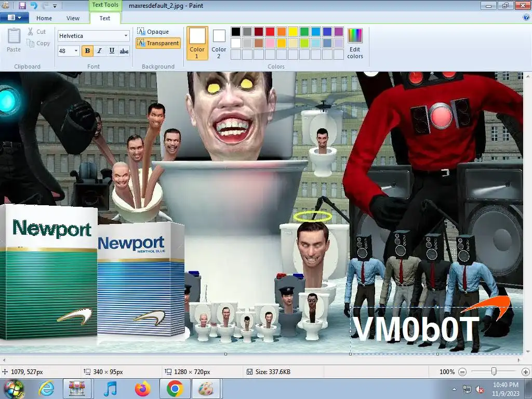Image resolution: width=532 pixels, height=399 pixels.
Task: Pick the purple color swatch
Action: 339,32
